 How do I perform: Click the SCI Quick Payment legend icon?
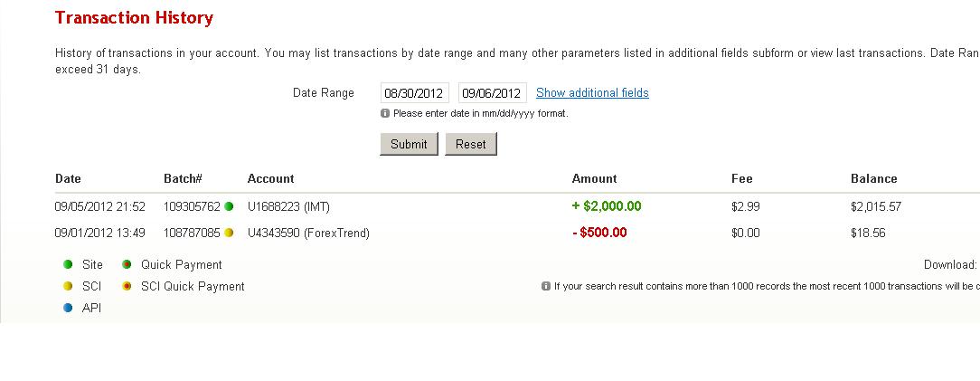click(127, 286)
